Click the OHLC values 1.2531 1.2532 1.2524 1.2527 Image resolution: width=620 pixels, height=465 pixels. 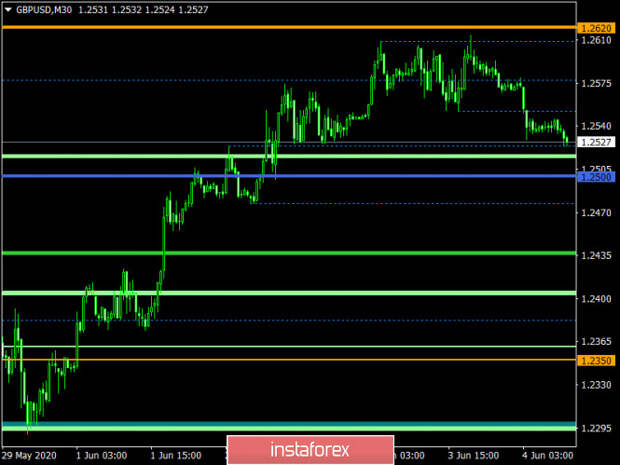143,9
